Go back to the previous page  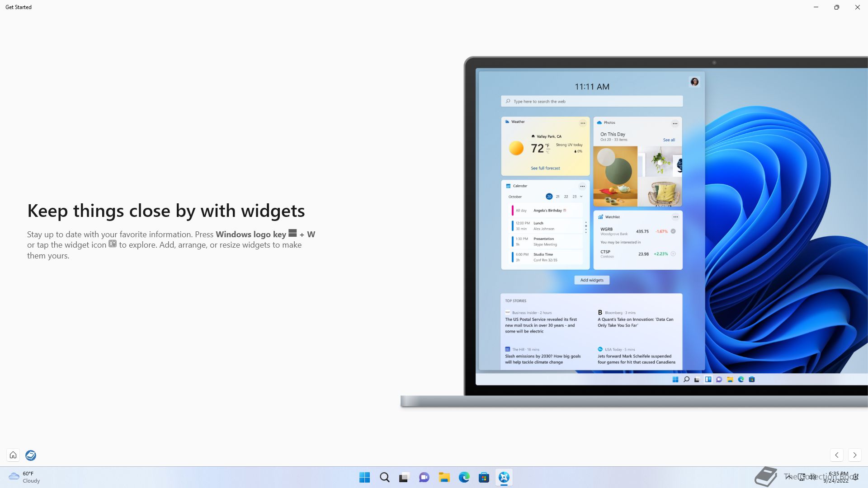837,455
